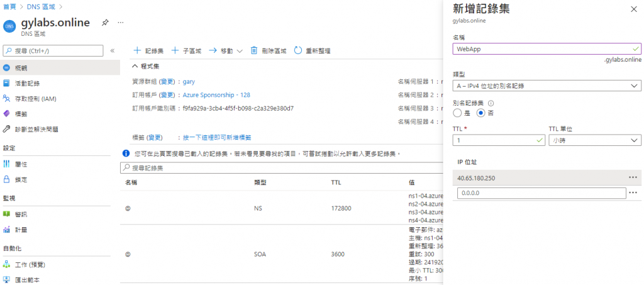This screenshot has height=285, width=644.
Task: Click the purple tag icon
Action: pos(6,114)
